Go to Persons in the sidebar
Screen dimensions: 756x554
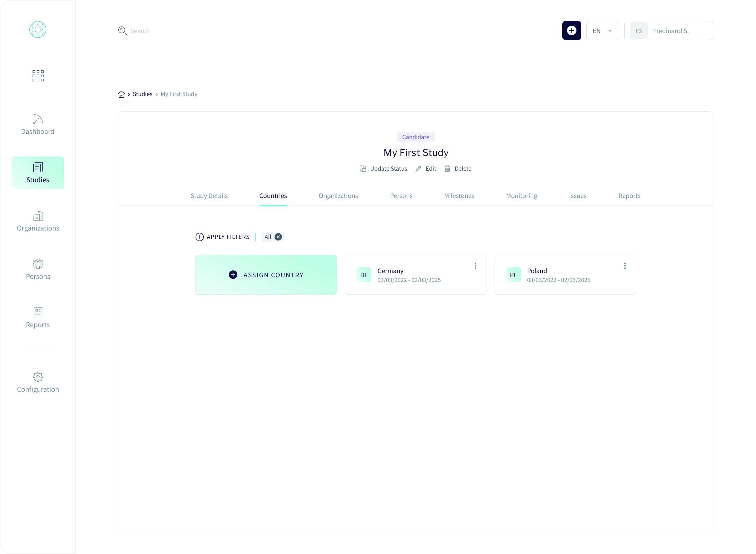(x=38, y=270)
